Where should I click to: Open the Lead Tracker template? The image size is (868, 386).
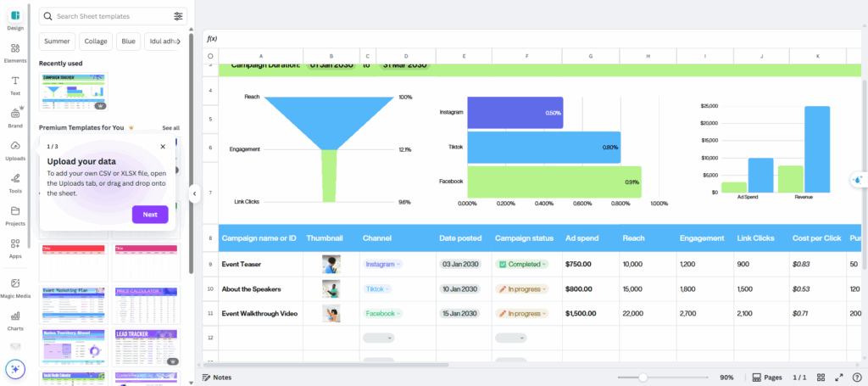pos(146,348)
